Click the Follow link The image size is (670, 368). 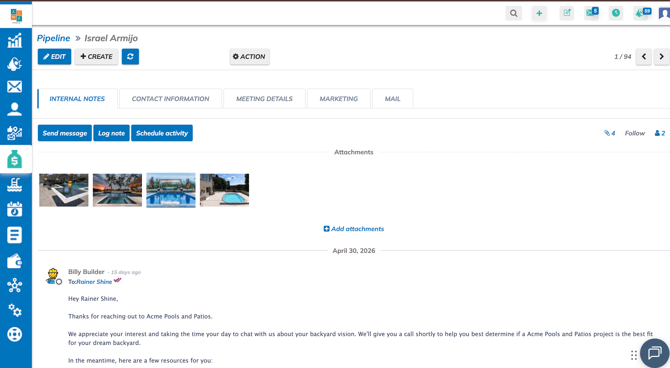(x=635, y=133)
